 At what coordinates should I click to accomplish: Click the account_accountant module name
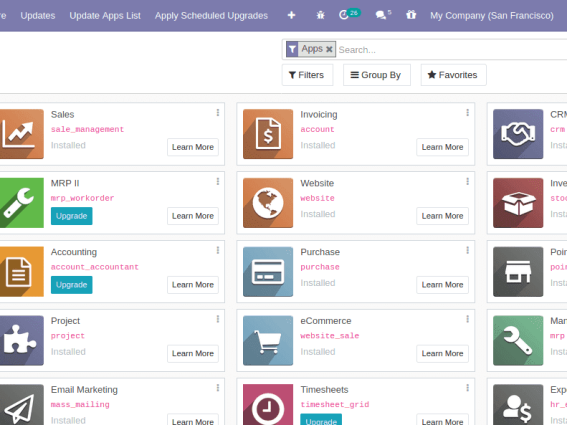[95, 267]
